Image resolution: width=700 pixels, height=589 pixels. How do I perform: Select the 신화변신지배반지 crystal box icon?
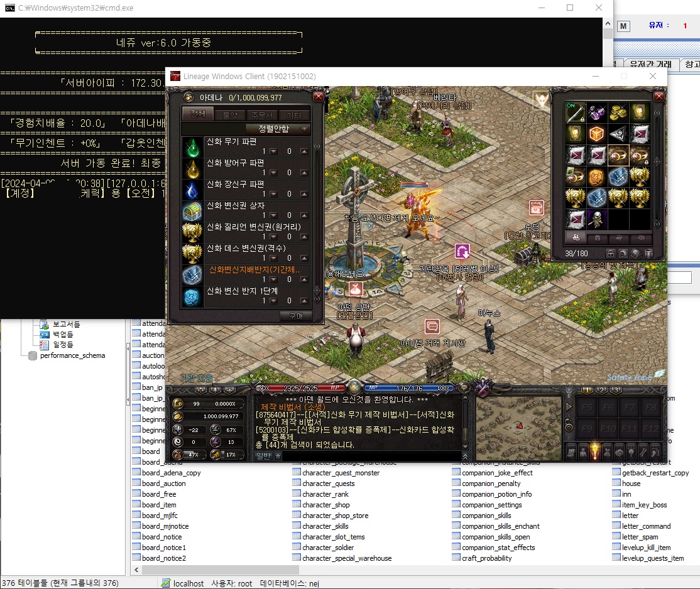[192, 276]
